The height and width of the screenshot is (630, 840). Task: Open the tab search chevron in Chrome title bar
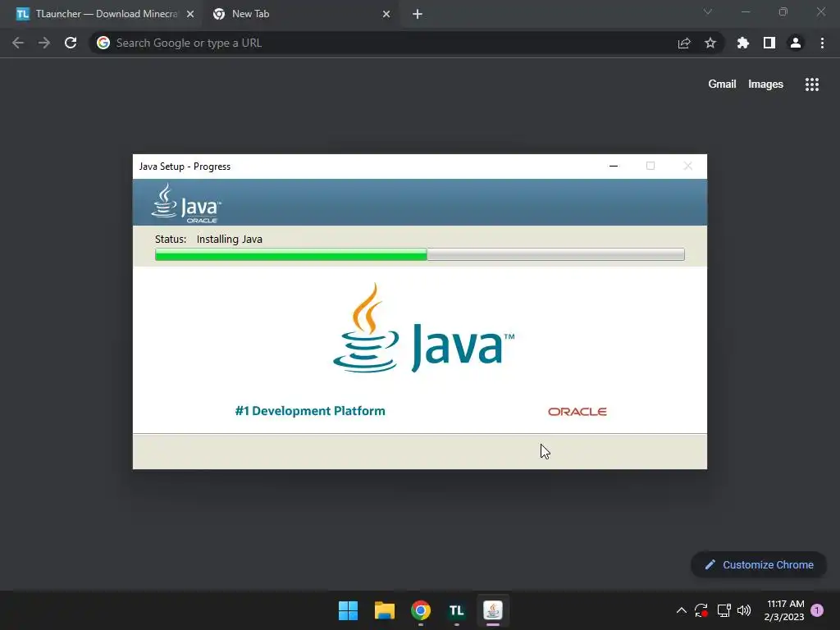click(708, 11)
